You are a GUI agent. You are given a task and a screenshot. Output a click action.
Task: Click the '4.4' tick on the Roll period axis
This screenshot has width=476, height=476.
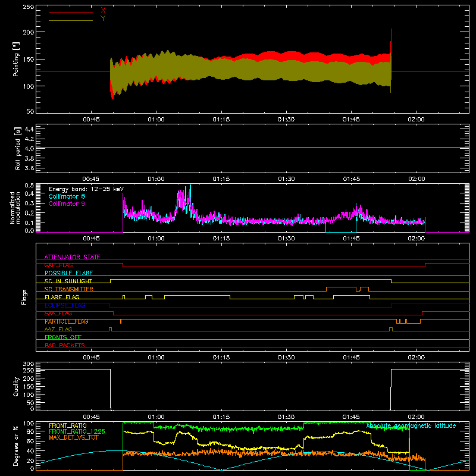click(x=29, y=129)
